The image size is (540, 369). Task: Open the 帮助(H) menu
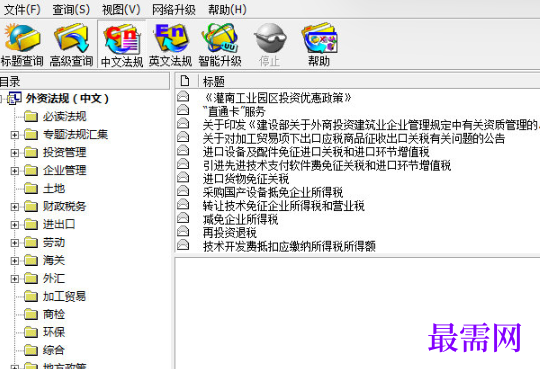coord(227,9)
